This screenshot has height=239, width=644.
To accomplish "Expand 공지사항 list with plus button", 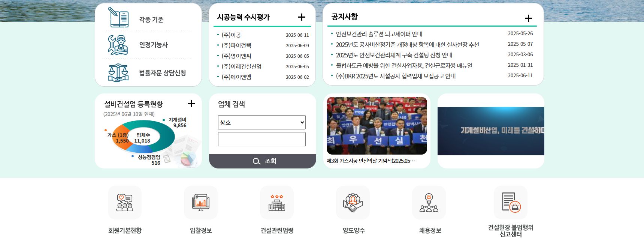I will pyautogui.click(x=528, y=18).
